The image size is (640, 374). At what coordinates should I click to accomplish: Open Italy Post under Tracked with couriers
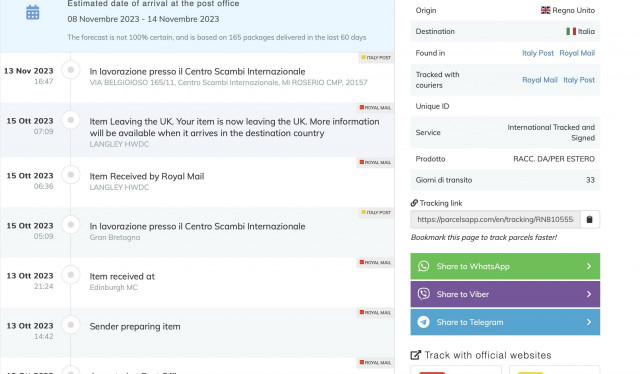(x=579, y=80)
